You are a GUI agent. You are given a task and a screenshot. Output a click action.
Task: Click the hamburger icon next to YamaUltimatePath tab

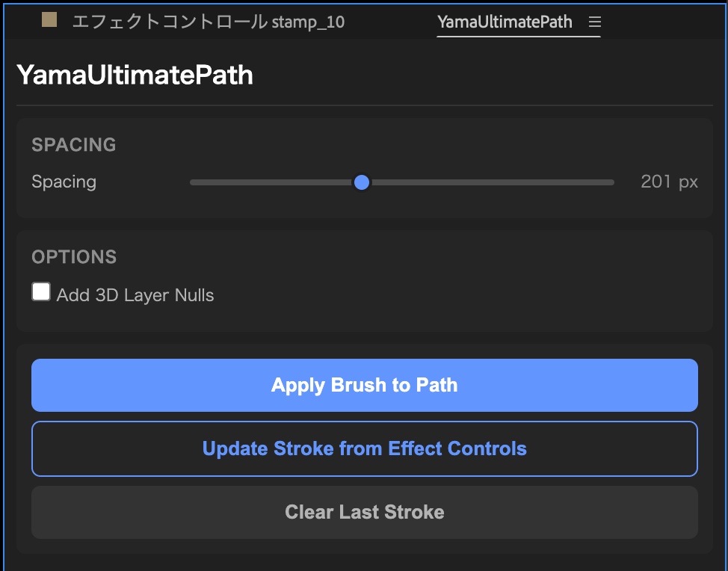[x=594, y=22]
